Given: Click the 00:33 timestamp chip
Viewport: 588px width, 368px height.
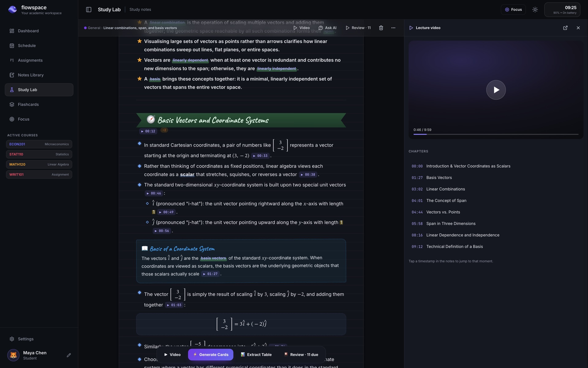Looking at the screenshot, I should pos(261,156).
